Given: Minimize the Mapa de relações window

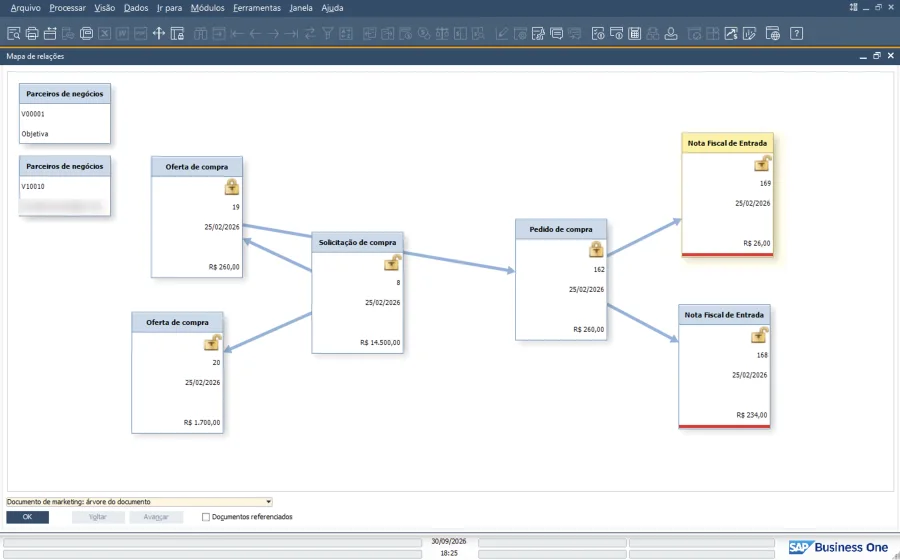Looking at the screenshot, I should click(x=863, y=56).
